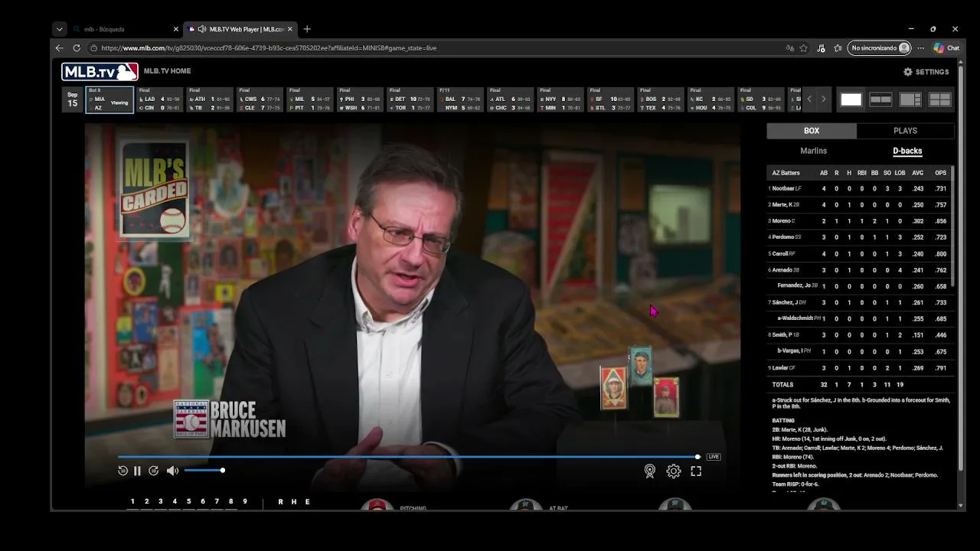This screenshot has height=551, width=980.
Task: Open new browser tab
Action: tap(307, 29)
